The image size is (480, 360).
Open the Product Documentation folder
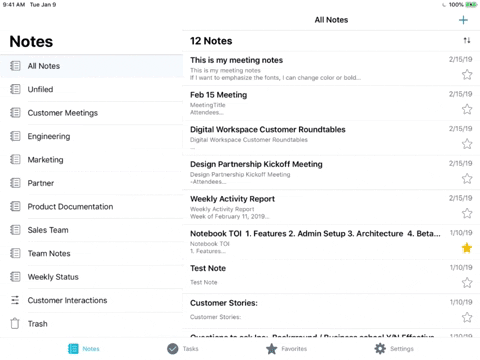point(91,207)
